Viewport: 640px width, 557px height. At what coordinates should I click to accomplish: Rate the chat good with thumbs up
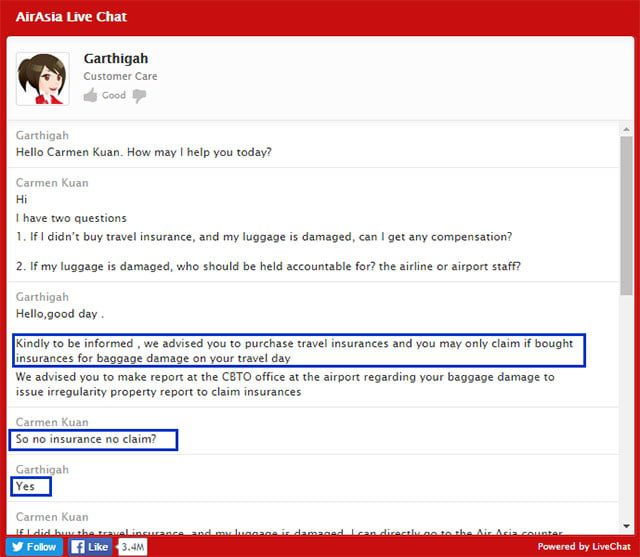click(90, 95)
